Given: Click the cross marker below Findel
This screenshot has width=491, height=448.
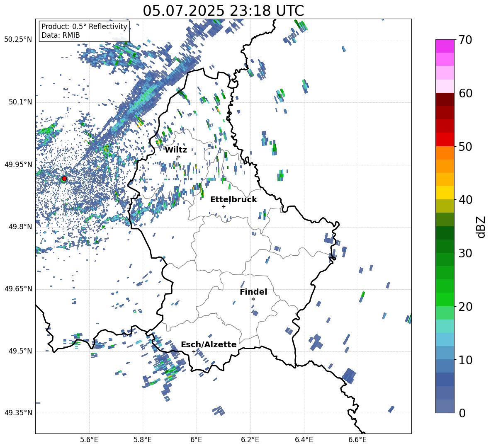Looking at the screenshot, I should point(253,299).
